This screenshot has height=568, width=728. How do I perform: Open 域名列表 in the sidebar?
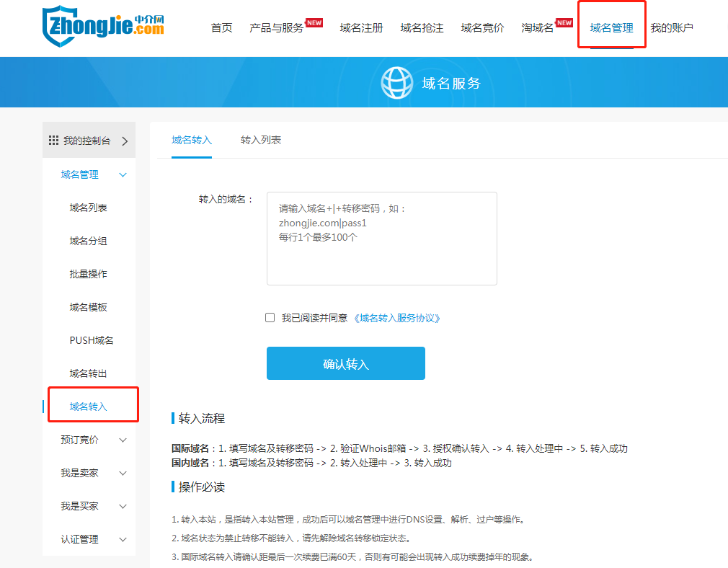(88, 208)
